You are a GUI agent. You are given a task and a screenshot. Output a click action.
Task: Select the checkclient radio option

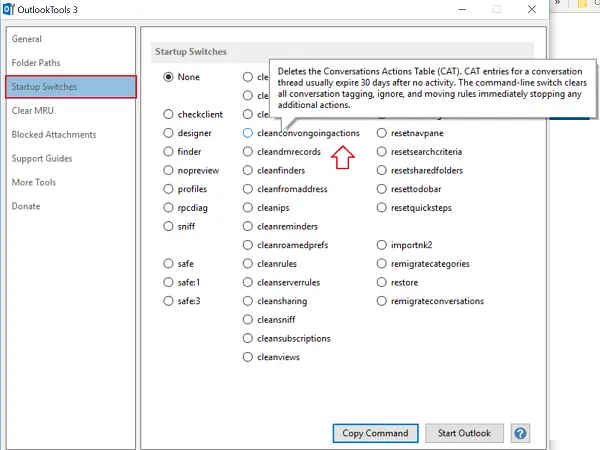[x=168, y=114]
